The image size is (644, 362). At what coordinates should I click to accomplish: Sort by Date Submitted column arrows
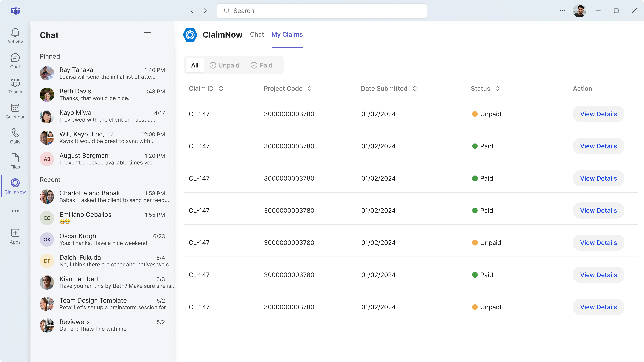tap(414, 88)
